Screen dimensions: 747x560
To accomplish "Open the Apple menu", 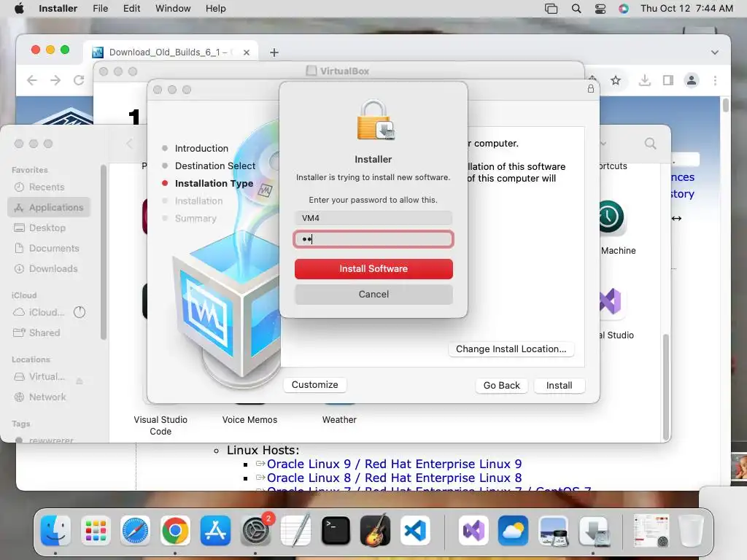I will tap(19, 9).
